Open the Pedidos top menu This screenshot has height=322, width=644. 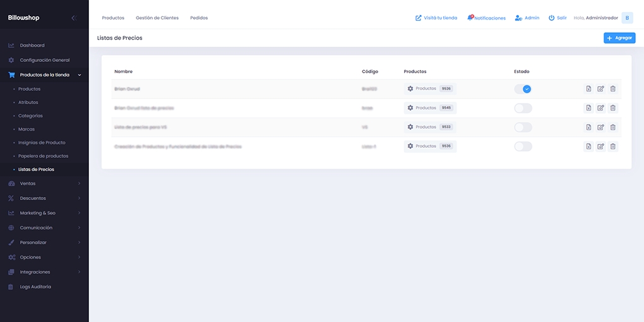(199, 18)
